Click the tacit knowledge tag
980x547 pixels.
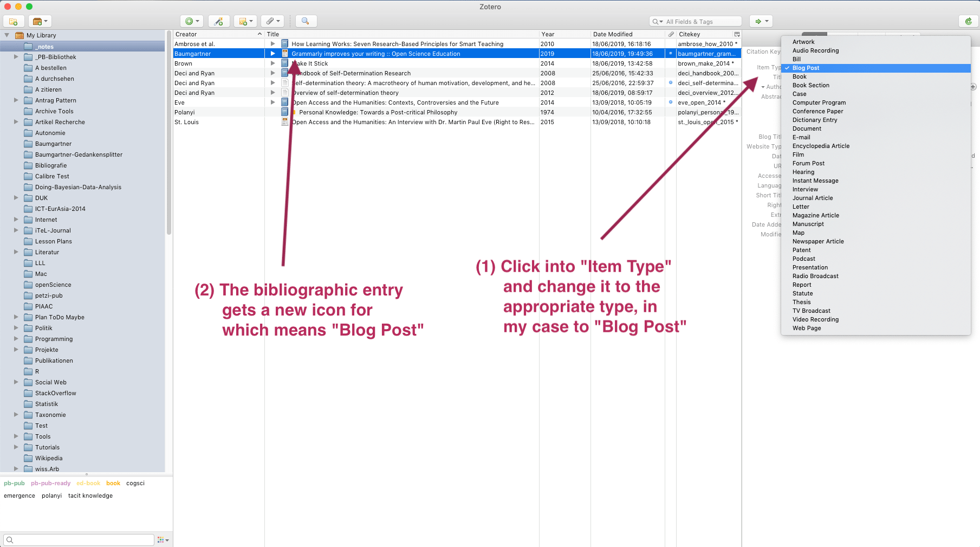pyautogui.click(x=90, y=495)
